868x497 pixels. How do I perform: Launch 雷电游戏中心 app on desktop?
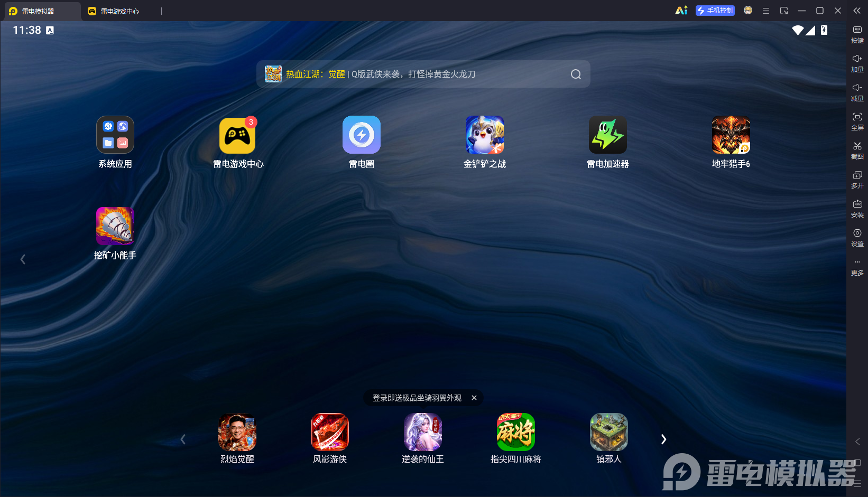click(x=238, y=135)
